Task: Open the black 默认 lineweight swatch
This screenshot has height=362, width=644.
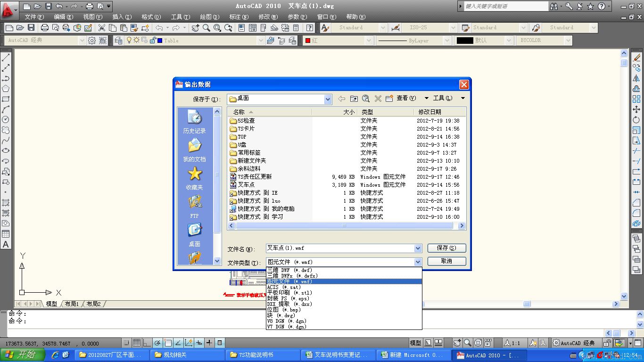Action: tap(465, 41)
